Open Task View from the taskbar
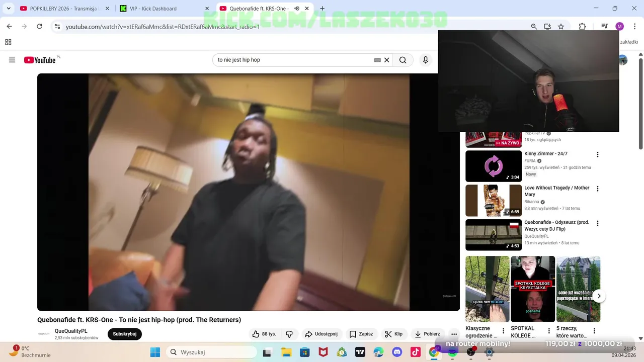The image size is (644, 362). 267,352
